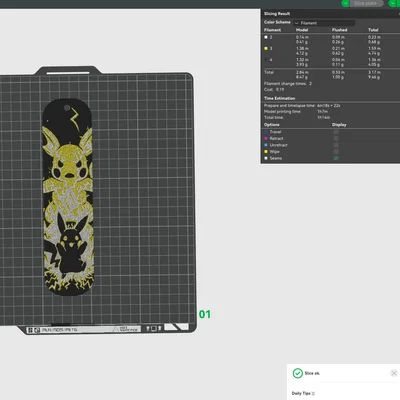The height and width of the screenshot is (400, 400).
Task: Click the Cost value text
Action: coord(280,90)
